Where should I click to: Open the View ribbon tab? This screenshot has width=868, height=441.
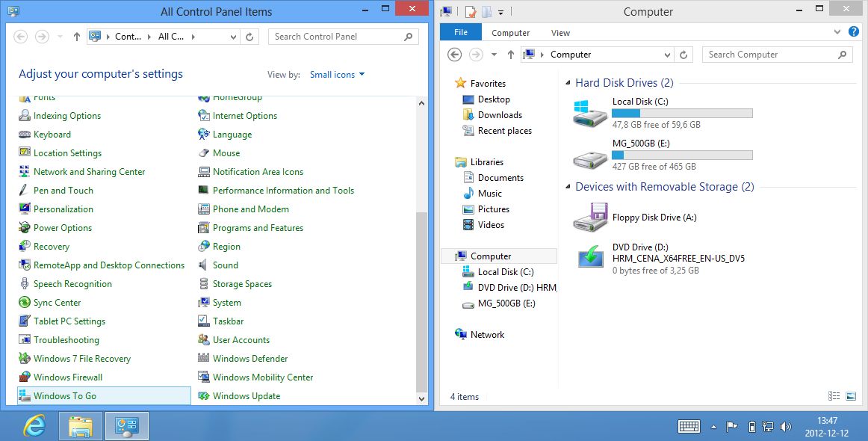[x=560, y=33]
